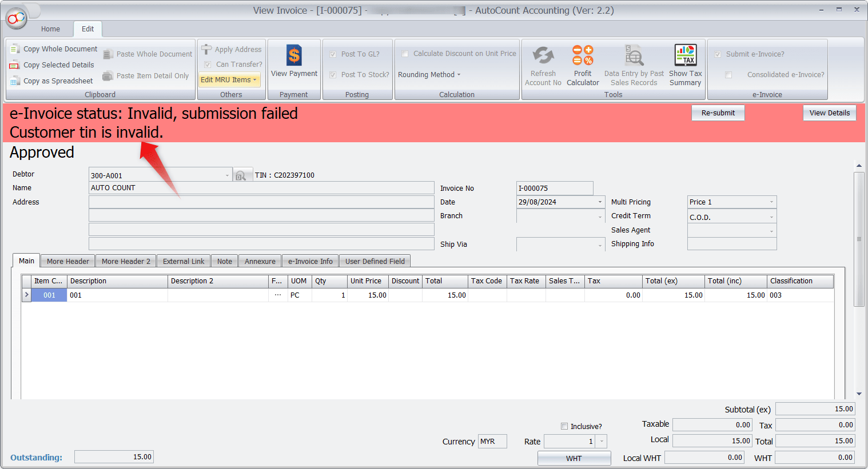Viewport: 868px width, 469px height.
Task: Open the AutoCount application logo menu
Action: pyautogui.click(x=17, y=18)
